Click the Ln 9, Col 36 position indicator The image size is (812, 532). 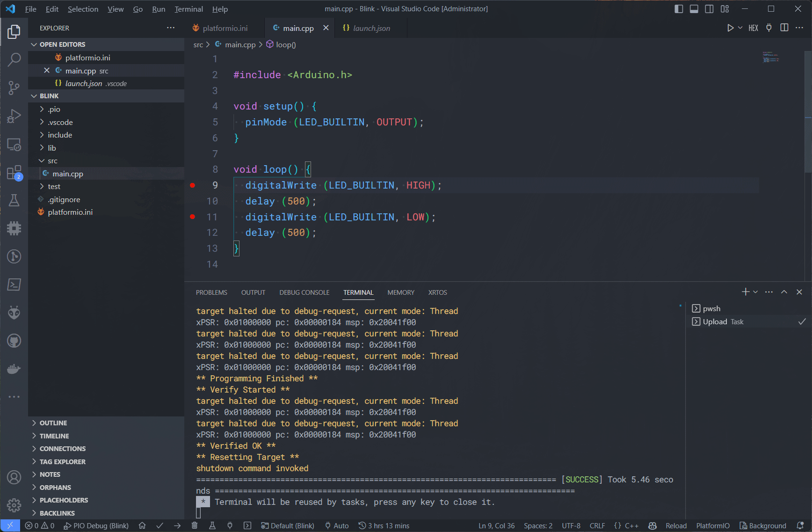[x=496, y=525]
